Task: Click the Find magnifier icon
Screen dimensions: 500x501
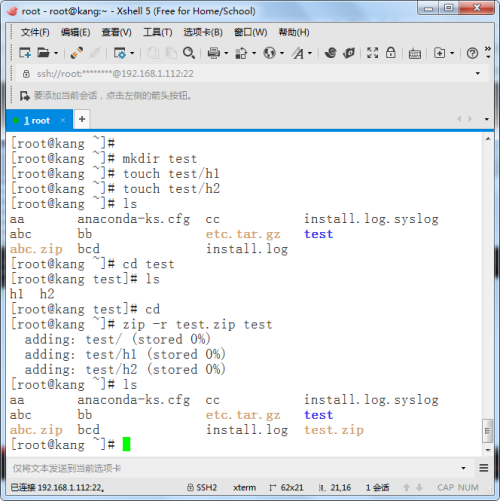Action: pyautogui.click(x=189, y=53)
